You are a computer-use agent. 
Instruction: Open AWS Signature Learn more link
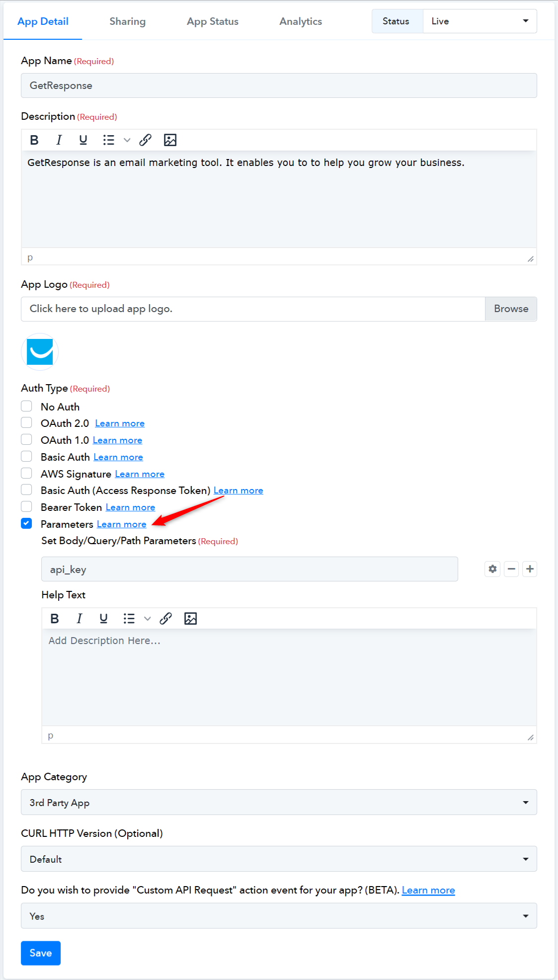(x=140, y=474)
